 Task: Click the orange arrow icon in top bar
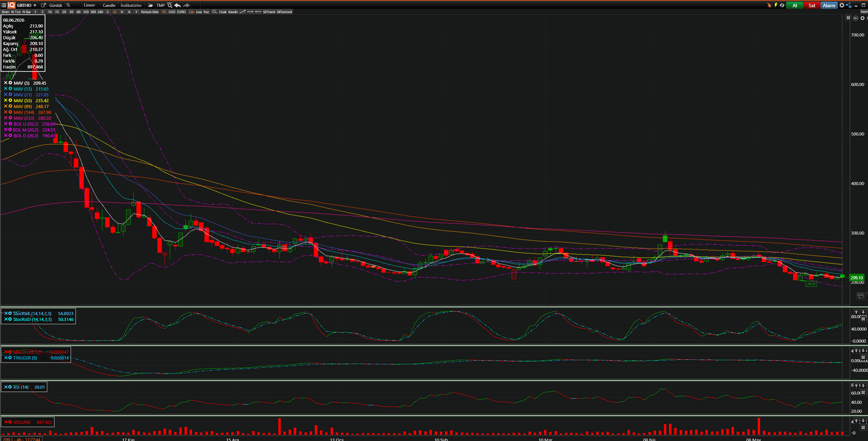tap(769, 5)
